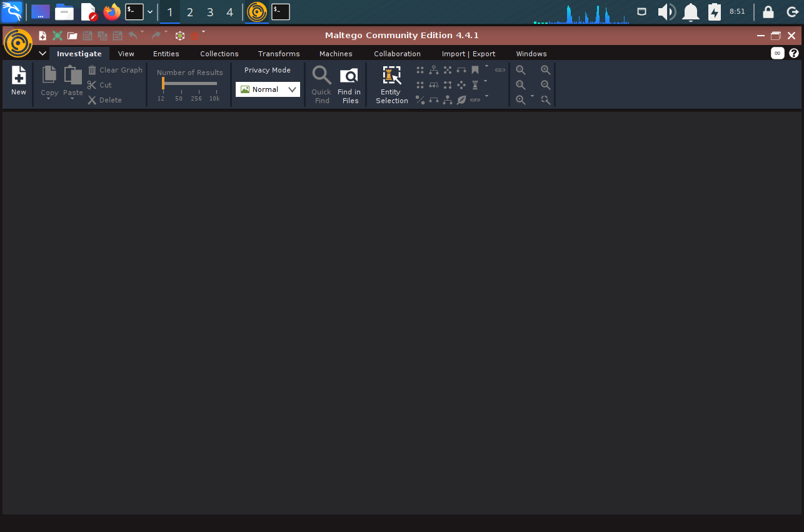Click the red bug machine icon
This screenshot has height=532, width=804.
tap(194, 36)
